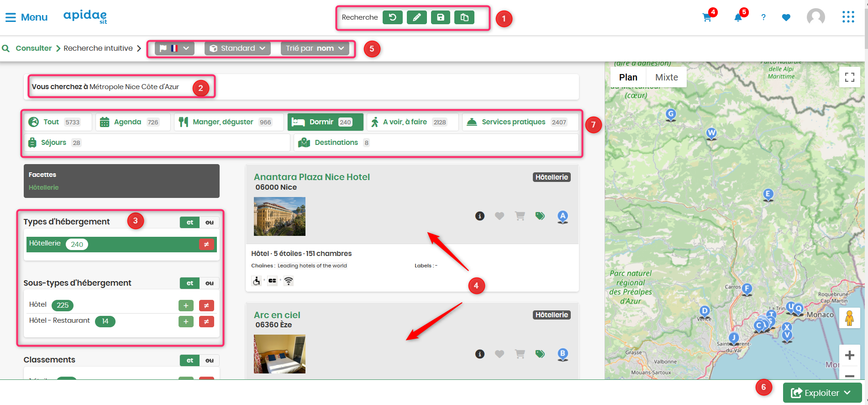Viewport: 868px width, 405px height.
Task: Open the Trié par nom dropdown
Action: click(x=315, y=48)
